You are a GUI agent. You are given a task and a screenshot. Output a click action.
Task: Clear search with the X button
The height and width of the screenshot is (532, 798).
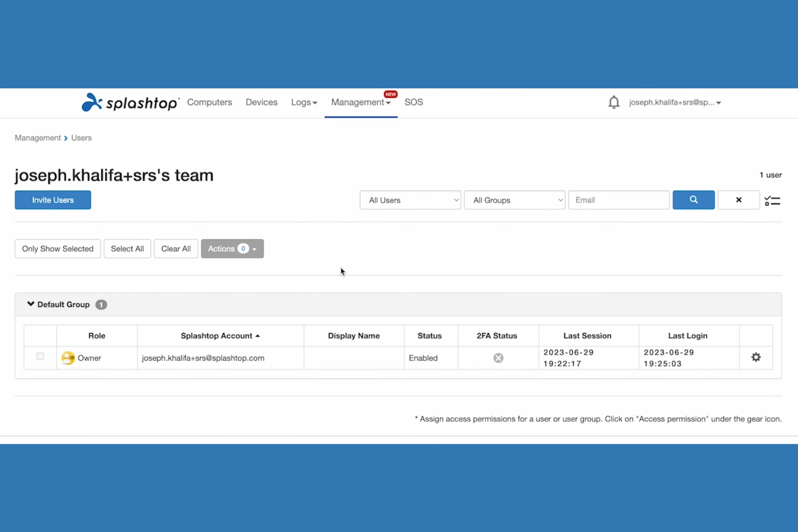click(738, 200)
